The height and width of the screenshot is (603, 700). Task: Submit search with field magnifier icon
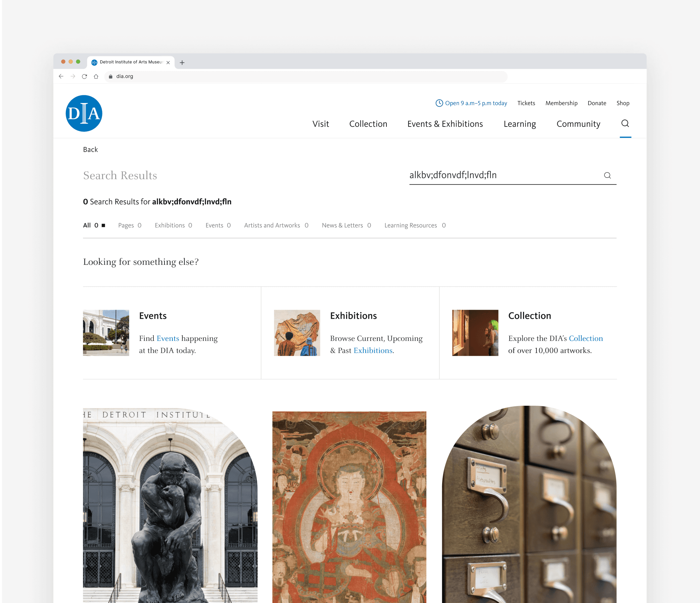pyautogui.click(x=607, y=175)
